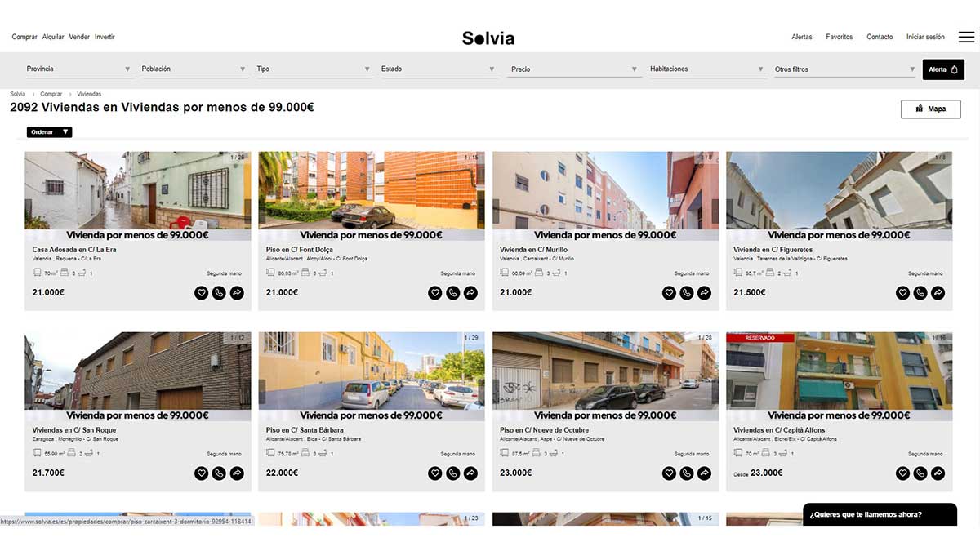Click the Alerta button with bell
This screenshot has width=980, height=551.
(x=943, y=69)
